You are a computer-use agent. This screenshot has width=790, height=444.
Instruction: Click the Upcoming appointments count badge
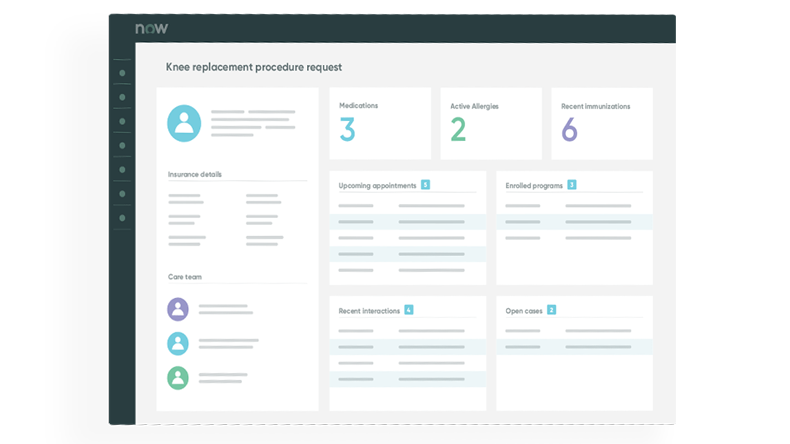pyautogui.click(x=425, y=185)
